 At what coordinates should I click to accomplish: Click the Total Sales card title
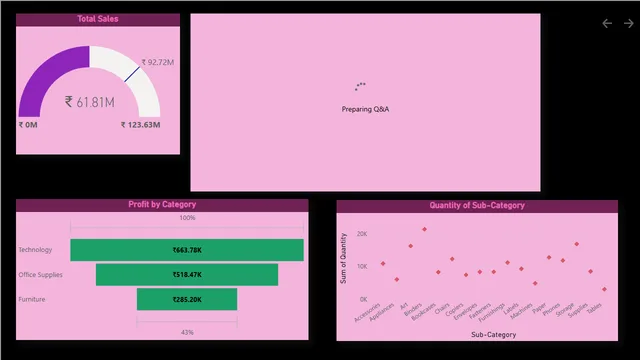(98, 19)
